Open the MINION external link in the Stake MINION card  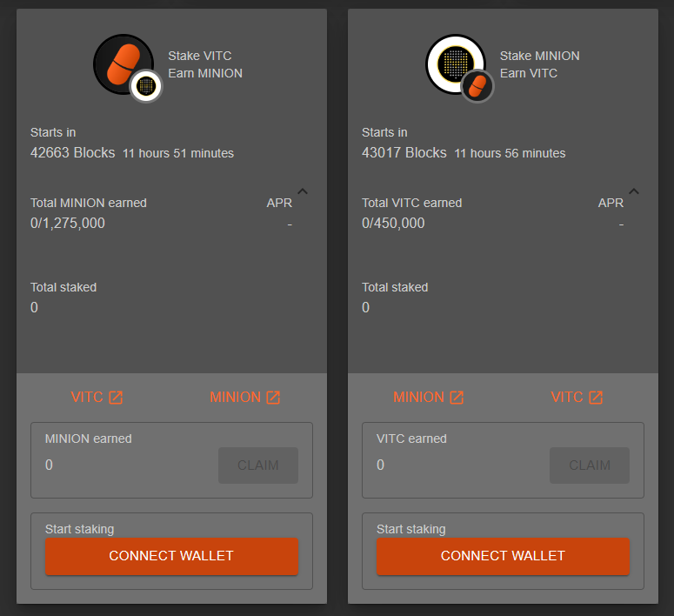[429, 397]
